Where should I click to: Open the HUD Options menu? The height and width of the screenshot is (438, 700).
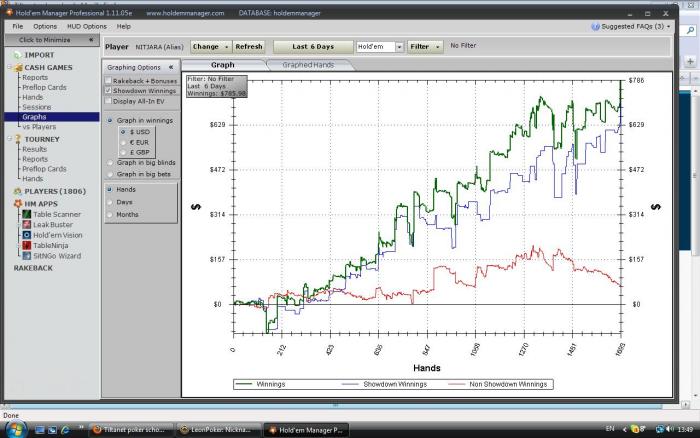(87, 26)
